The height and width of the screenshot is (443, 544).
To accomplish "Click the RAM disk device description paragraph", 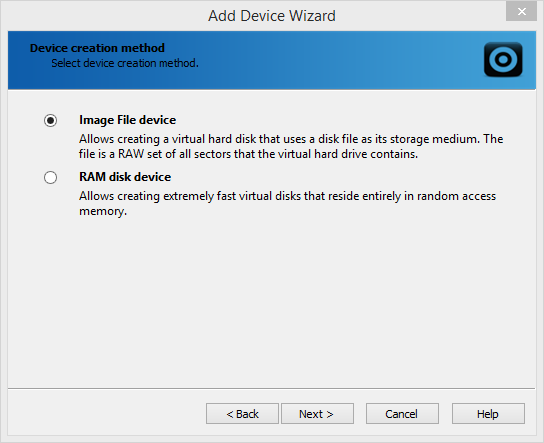I will coord(287,203).
